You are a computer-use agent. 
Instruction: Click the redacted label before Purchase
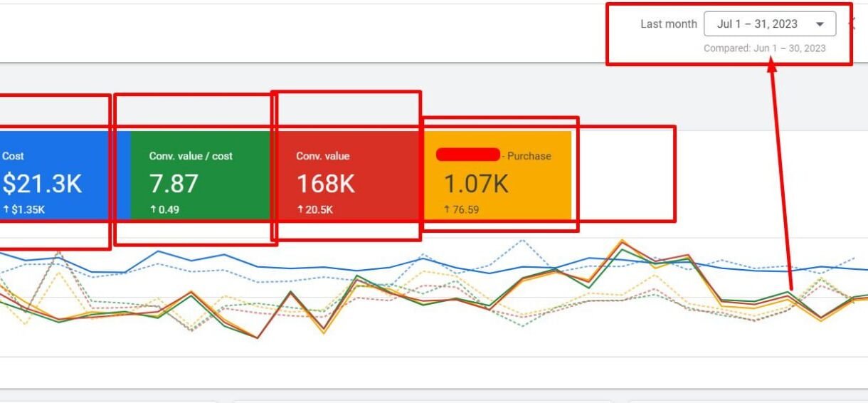point(467,155)
